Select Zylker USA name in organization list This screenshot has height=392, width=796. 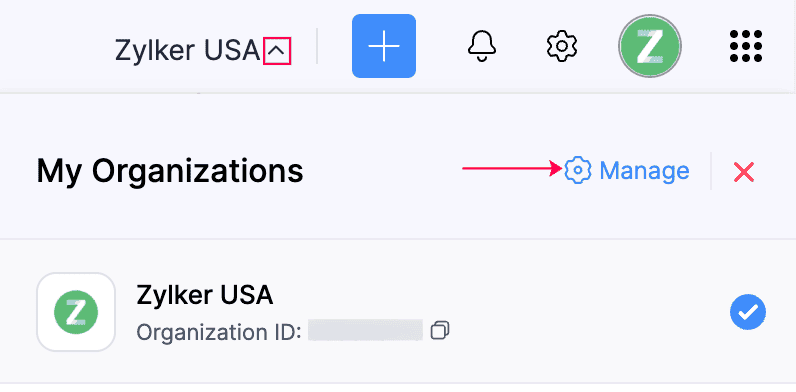(205, 295)
